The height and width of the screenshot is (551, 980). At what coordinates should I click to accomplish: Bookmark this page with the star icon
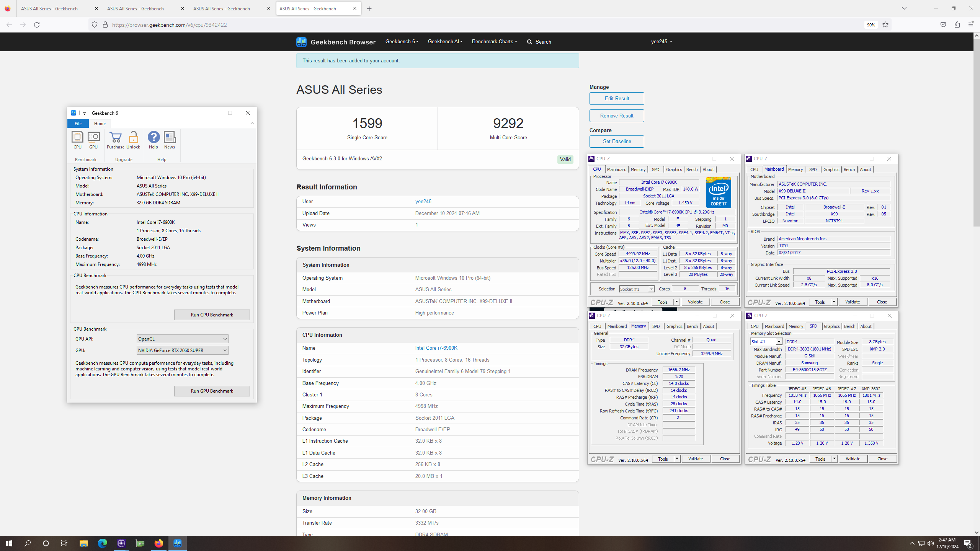pos(885,25)
